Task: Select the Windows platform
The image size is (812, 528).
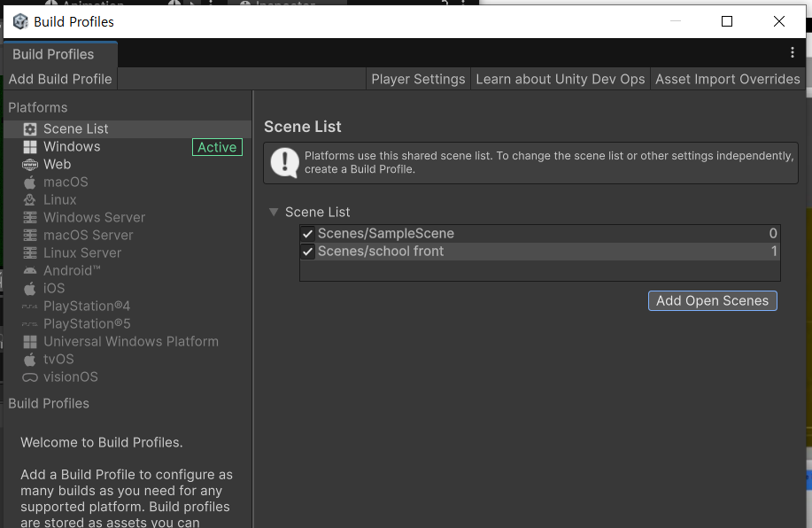Action: (128, 147)
